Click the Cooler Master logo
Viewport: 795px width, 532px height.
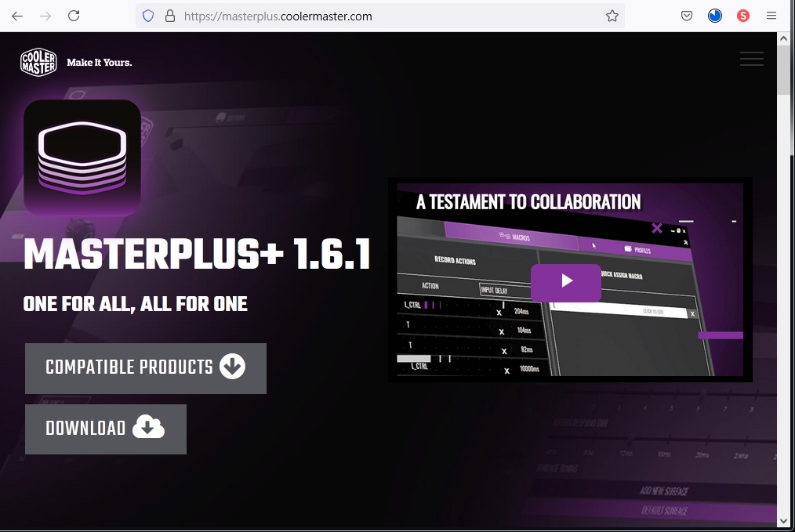point(38,63)
